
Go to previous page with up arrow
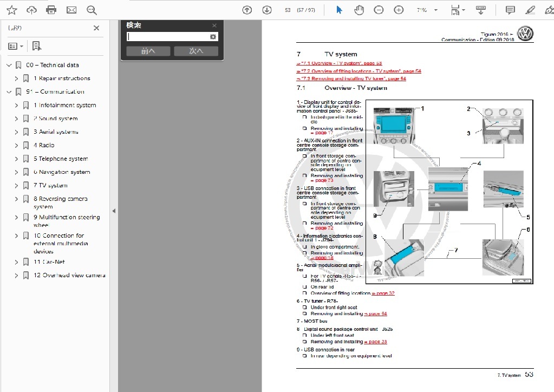coord(247,10)
